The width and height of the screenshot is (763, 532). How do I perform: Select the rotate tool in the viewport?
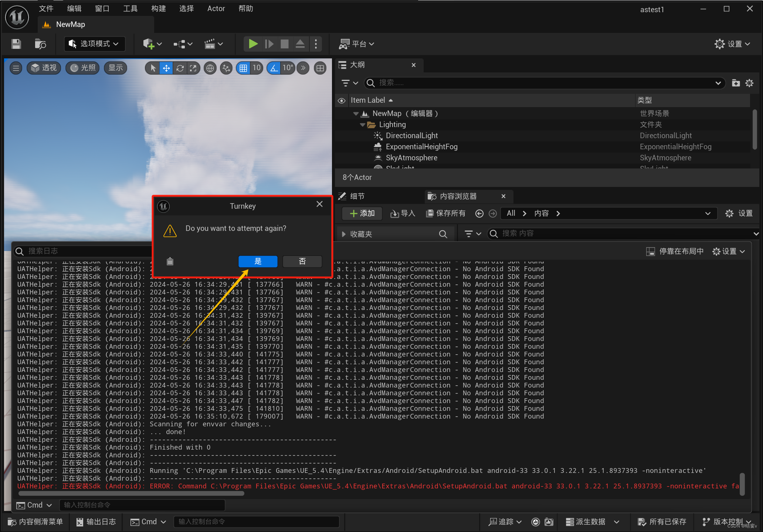pos(180,68)
